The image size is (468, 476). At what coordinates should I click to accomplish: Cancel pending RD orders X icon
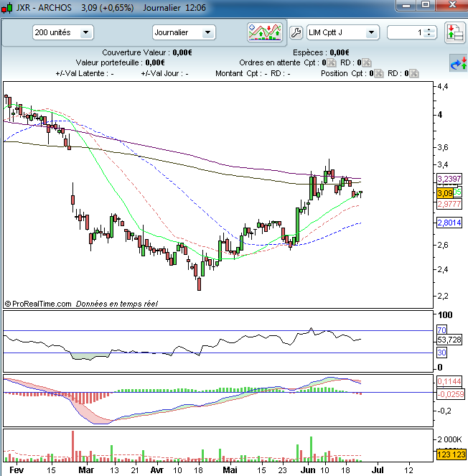[366, 62]
